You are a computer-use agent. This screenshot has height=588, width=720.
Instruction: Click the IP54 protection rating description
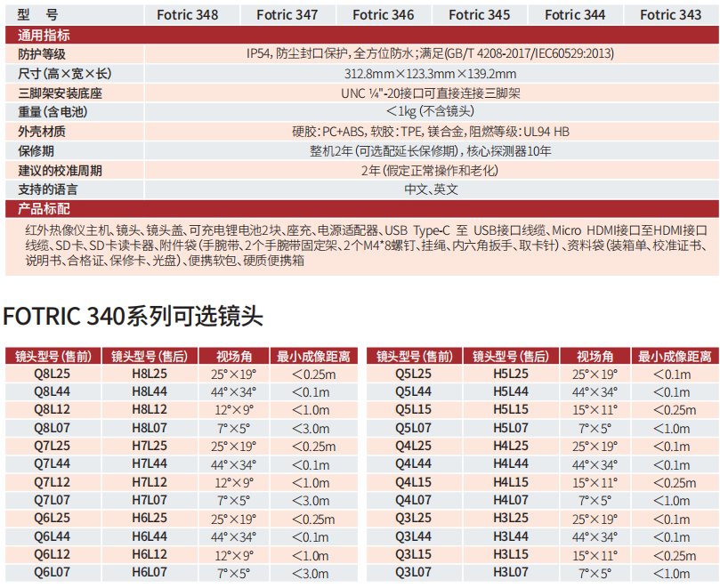(x=430, y=54)
